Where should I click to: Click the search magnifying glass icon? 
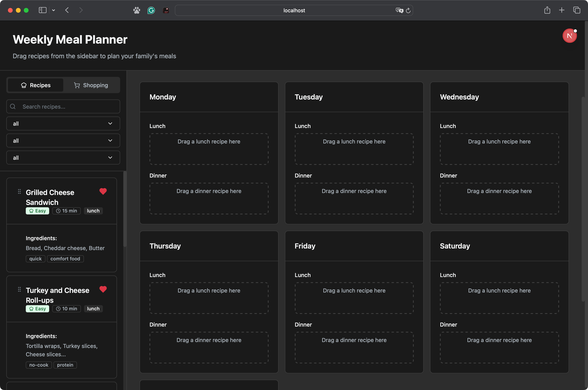13,106
